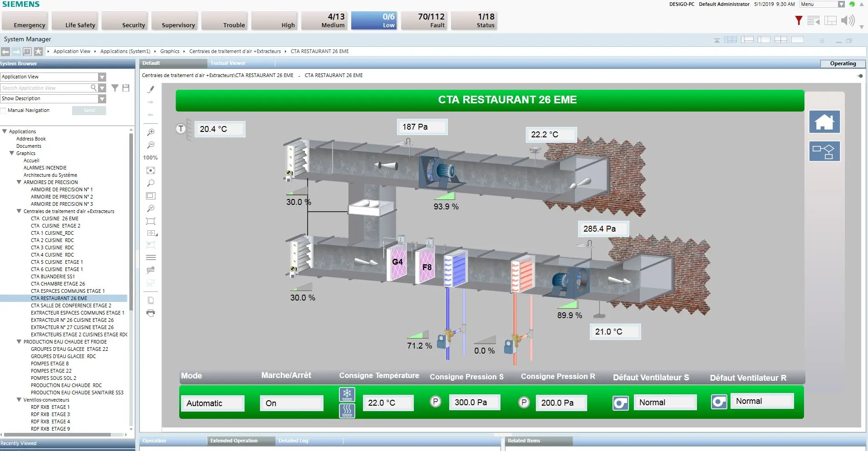Collapse the Graphics tree node
Screen dimensions: 868x451
[12, 153]
